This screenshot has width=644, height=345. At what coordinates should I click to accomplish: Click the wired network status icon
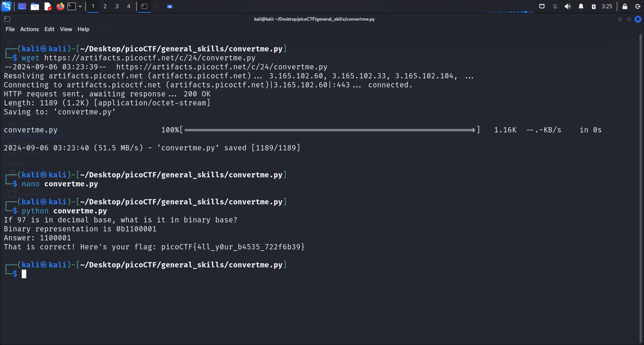(542, 6)
